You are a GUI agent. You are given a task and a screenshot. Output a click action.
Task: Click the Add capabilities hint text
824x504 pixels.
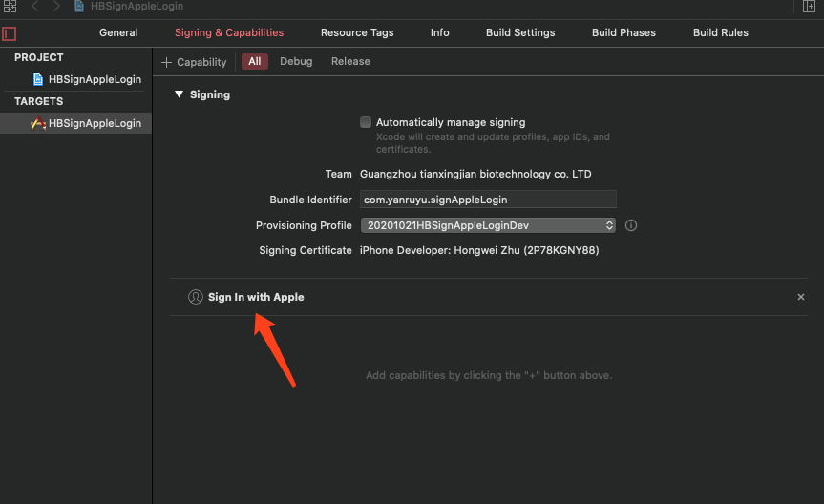489,375
